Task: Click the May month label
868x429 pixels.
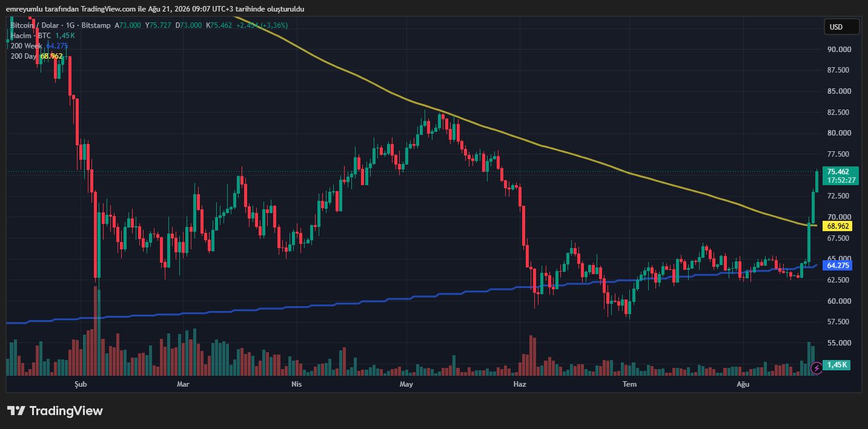Action: click(x=406, y=384)
